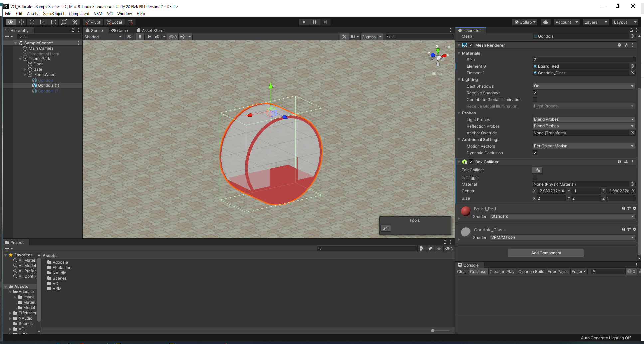This screenshot has height=344, width=644.
Task: Open the Cast Shadows dropdown
Action: (583, 86)
